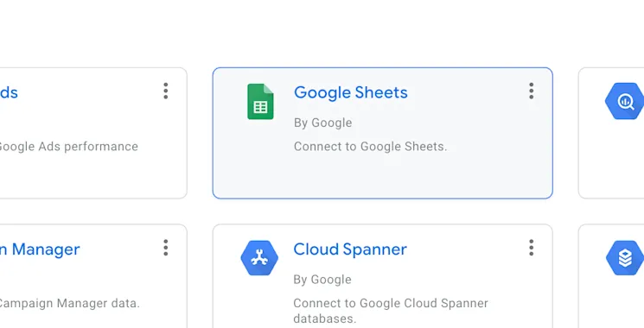This screenshot has height=328, width=644.
Task: Click the BigQuery magnifier hexagon icon
Action: coord(625,101)
